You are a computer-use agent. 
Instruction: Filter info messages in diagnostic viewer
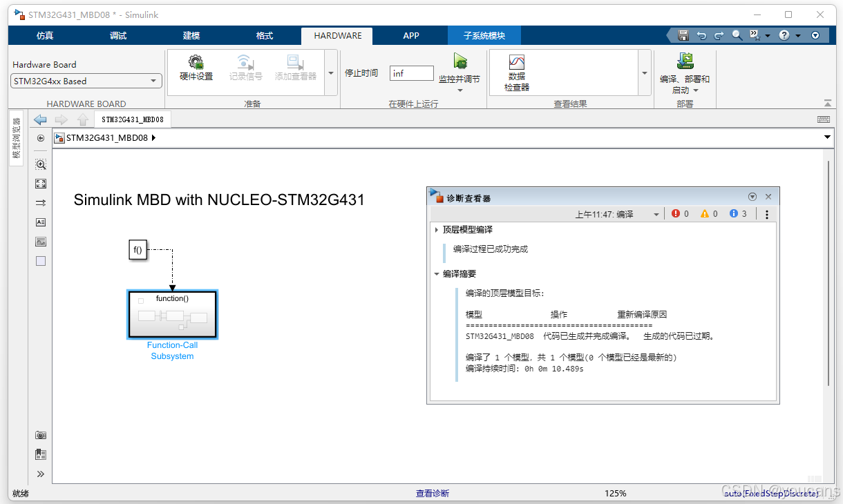pos(738,214)
